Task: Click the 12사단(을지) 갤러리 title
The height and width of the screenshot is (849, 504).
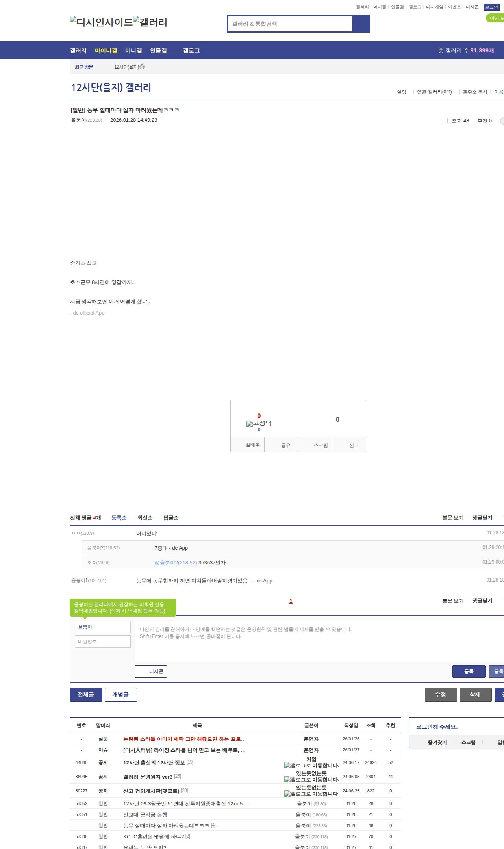Action: pos(111,87)
